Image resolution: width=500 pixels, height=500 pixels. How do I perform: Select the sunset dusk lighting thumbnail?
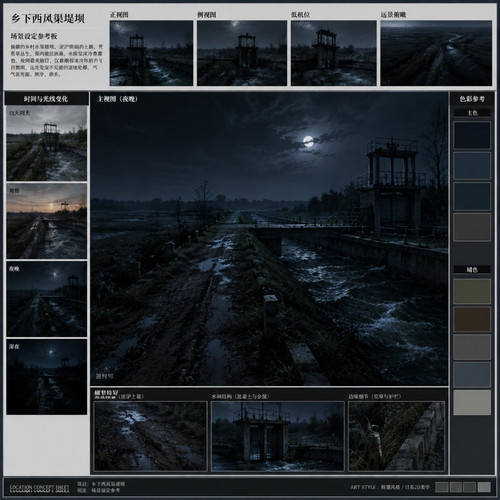[47, 221]
